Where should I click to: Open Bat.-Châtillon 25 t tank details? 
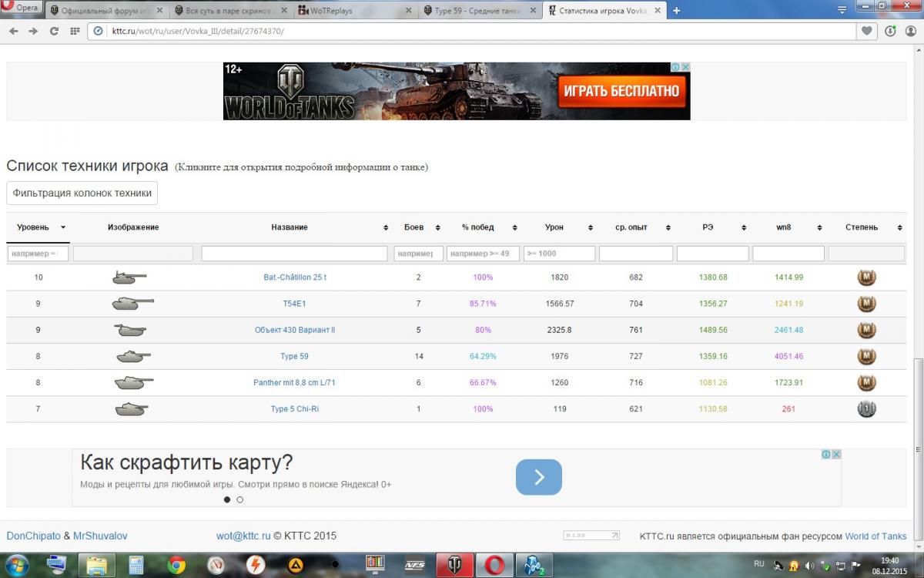tap(295, 277)
